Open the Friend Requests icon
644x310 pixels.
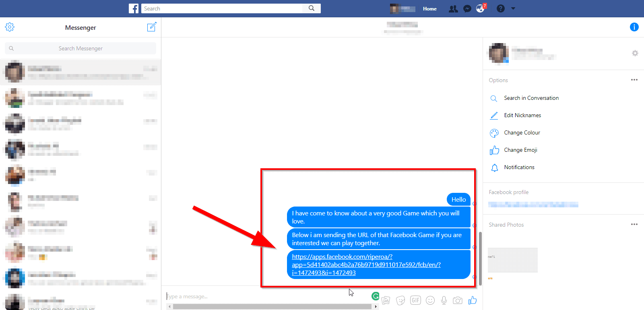click(453, 8)
